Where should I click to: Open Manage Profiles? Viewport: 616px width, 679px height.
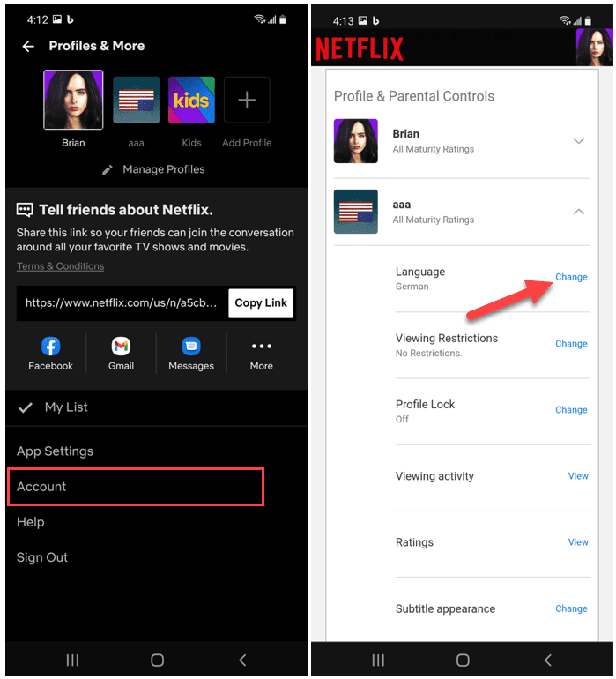pos(163,169)
